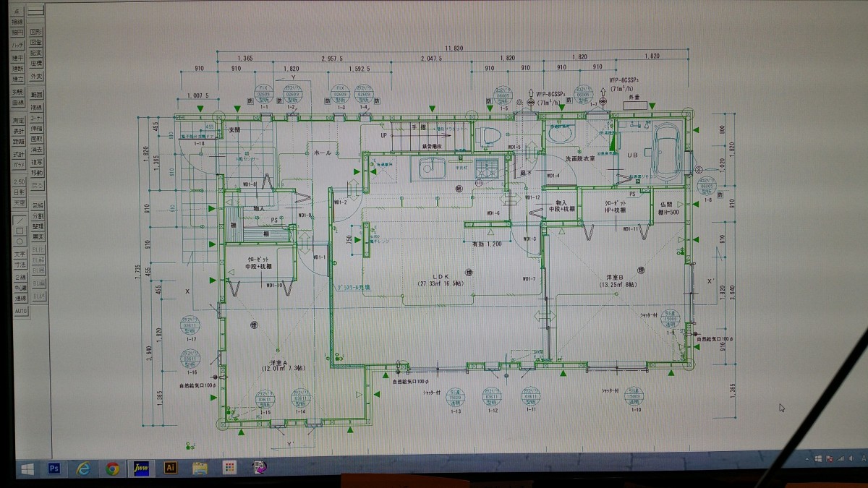Select the rectangle (□) drawing tool

20,231
